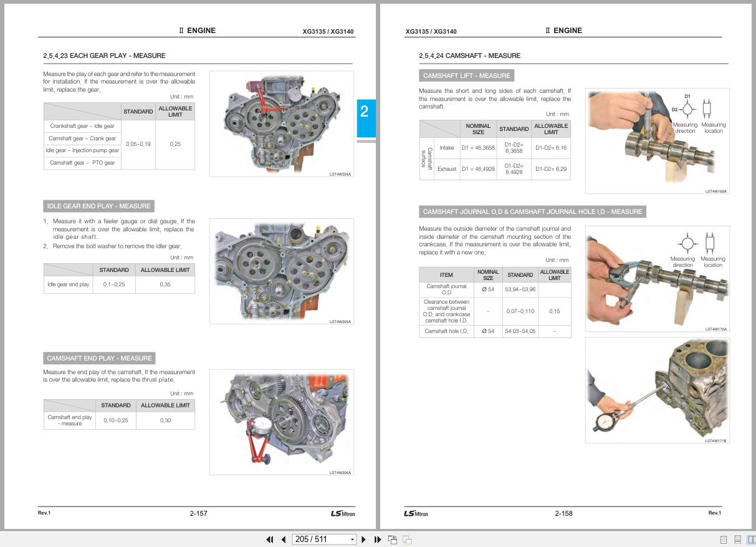
Task: Click the LS Mtron logo on right page
Action: (x=416, y=513)
